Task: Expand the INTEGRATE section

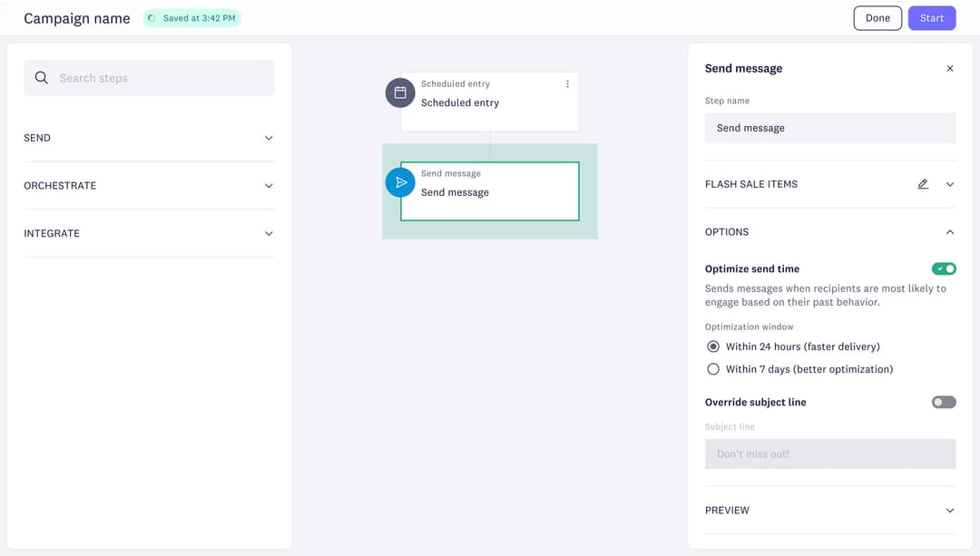Action: (x=268, y=233)
